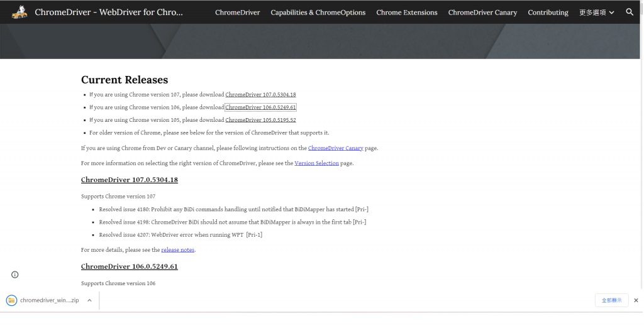Open ChromeDriver 107.0.5304.18 heading link
Screen dimensions: 644x326
tap(130, 180)
